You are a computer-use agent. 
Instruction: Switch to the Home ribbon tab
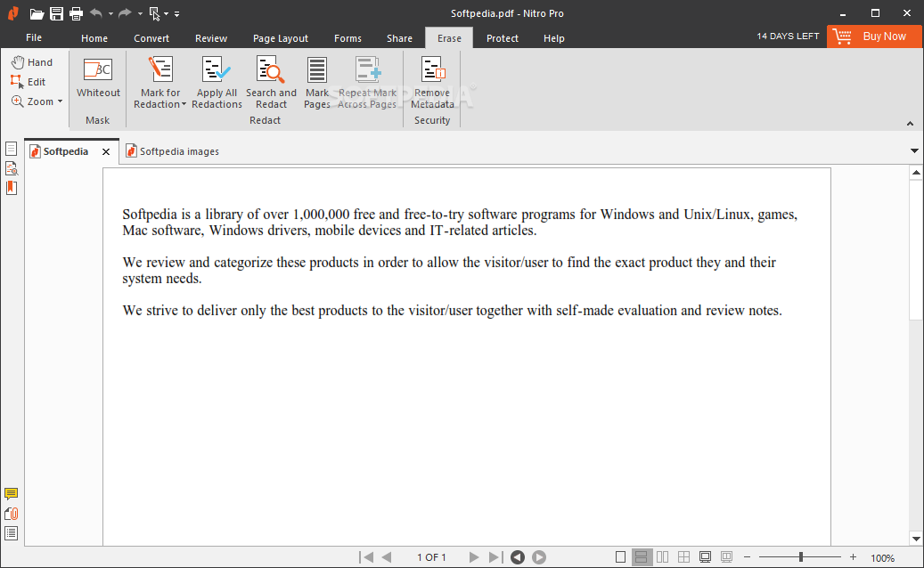(94, 38)
